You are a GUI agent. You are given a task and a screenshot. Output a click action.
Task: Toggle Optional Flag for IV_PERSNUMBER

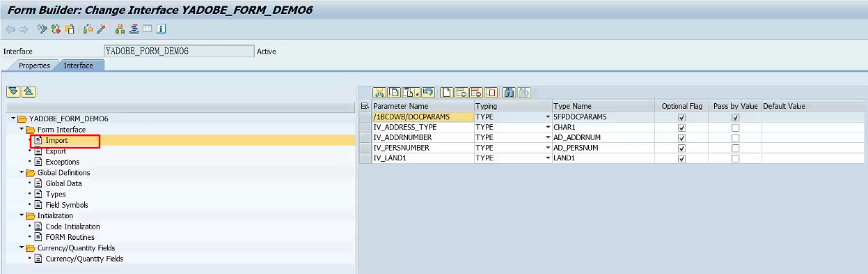681,149
